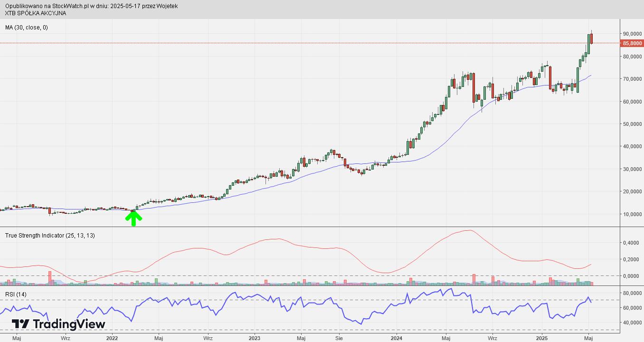Click the 2023 label on time axis

point(255,338)
